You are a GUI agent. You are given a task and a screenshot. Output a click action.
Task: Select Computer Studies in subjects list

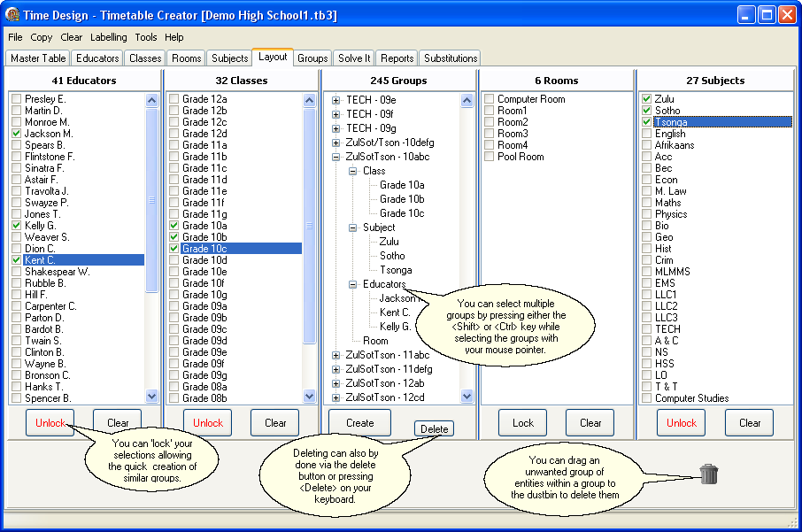tap(691, 398)
